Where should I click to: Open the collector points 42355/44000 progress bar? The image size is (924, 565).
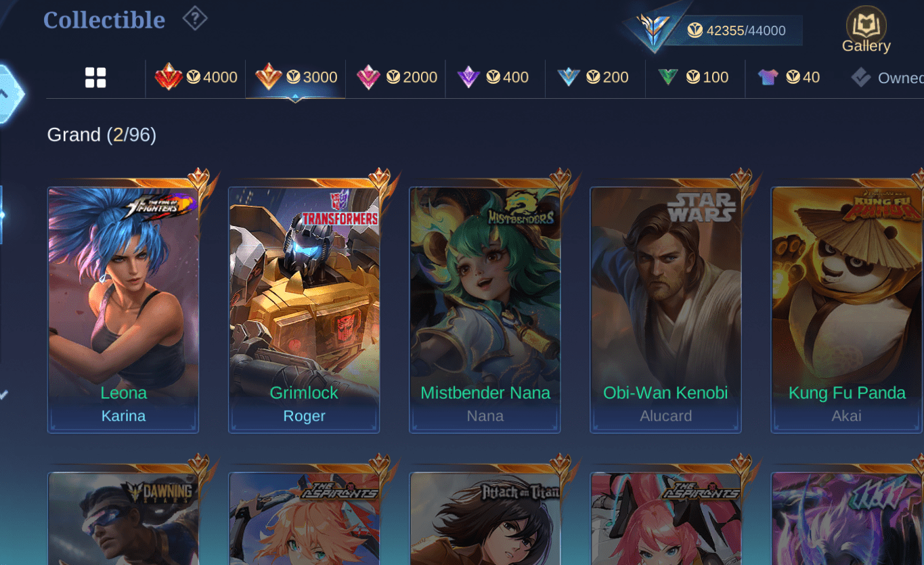click(734, 30)
